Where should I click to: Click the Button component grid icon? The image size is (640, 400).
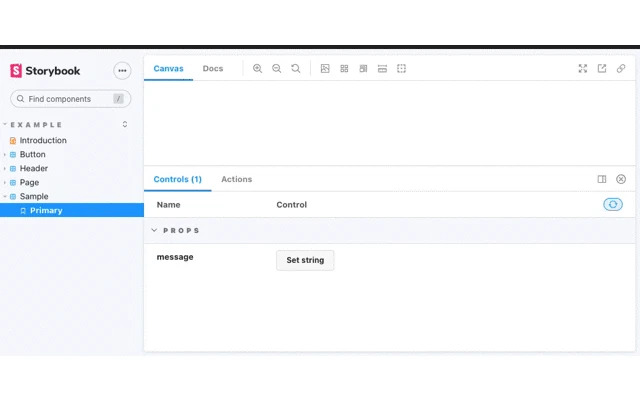point(13,155)
